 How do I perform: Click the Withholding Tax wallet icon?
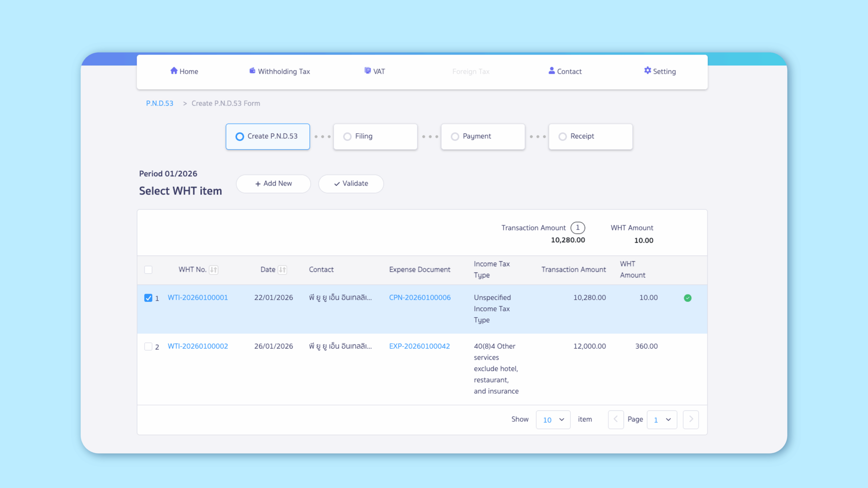252,70
